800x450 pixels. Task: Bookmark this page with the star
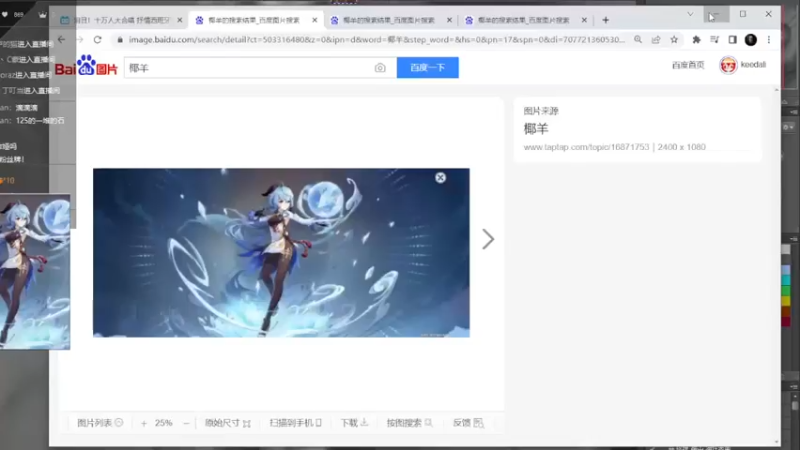coord(674,40)
